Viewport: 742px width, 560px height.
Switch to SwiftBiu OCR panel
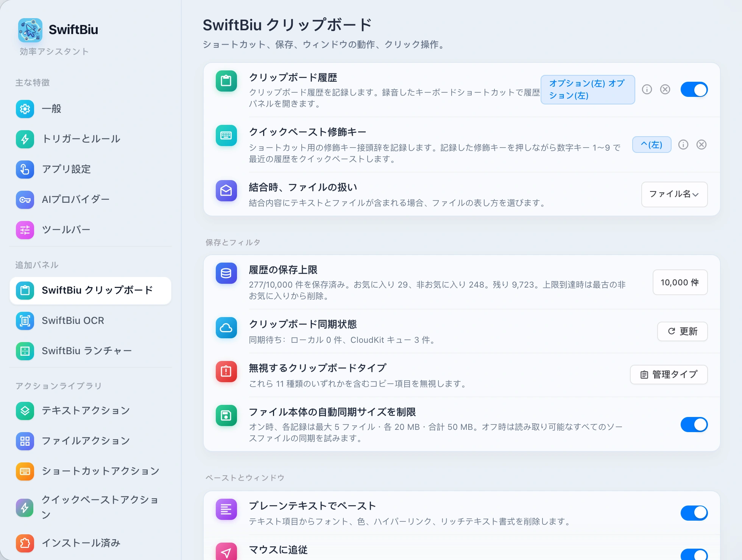(90, 321)
